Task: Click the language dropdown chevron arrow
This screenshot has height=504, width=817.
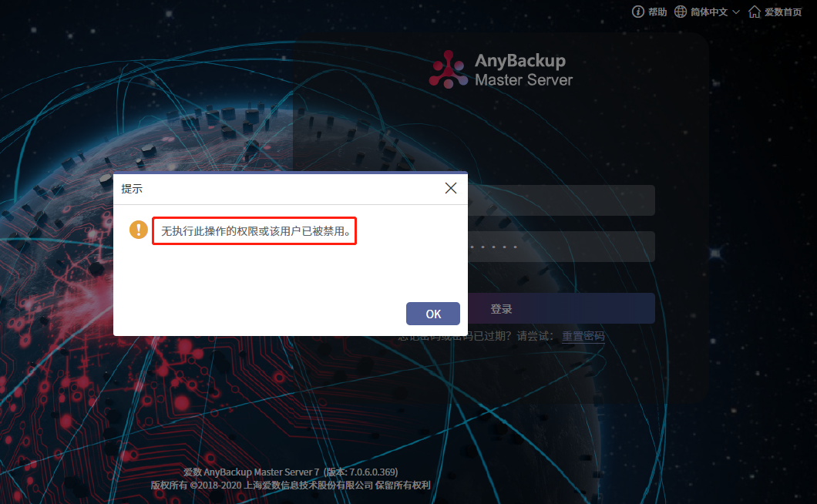Action: [x=736, y=12]
